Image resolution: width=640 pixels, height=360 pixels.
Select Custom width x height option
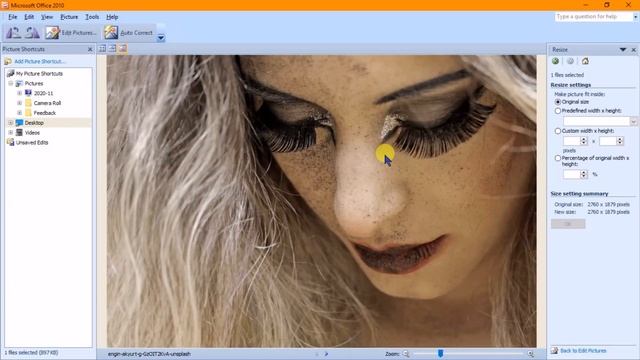[x=558, y=131]
